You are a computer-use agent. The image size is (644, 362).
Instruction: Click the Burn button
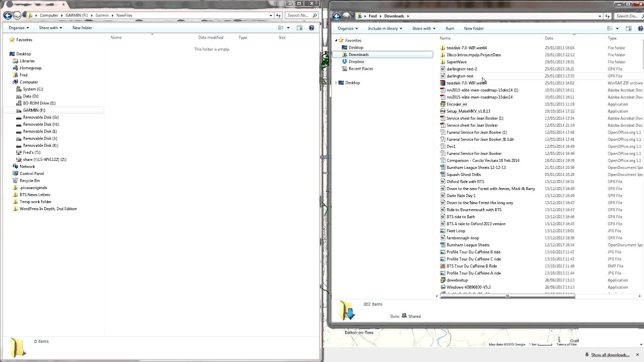(450, 28)
